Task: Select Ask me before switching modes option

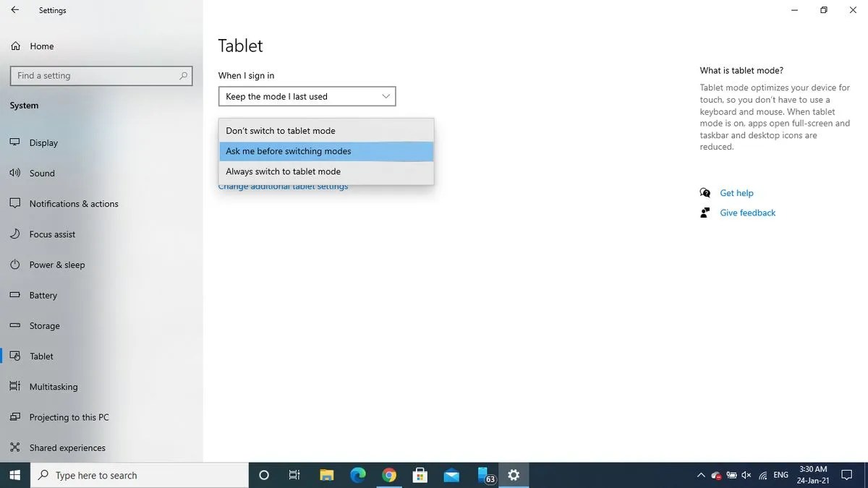Action: [x=289, y=151]
